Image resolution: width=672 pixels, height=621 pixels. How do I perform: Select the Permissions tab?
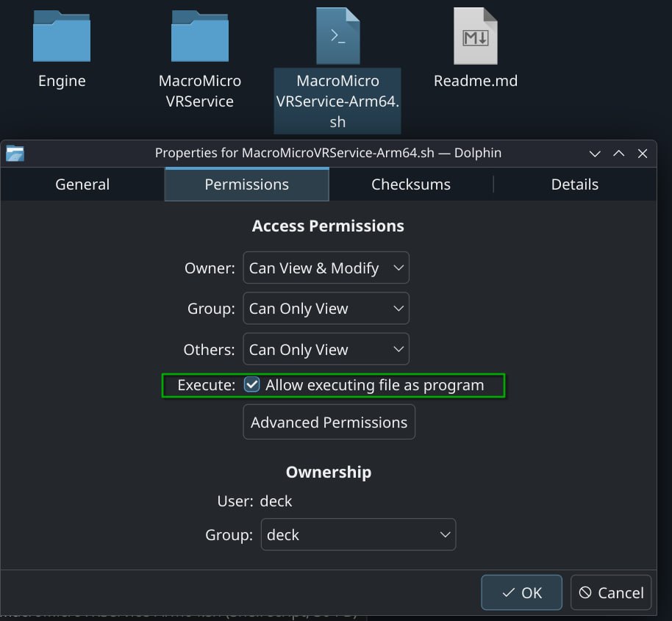[x=247, y=184]
